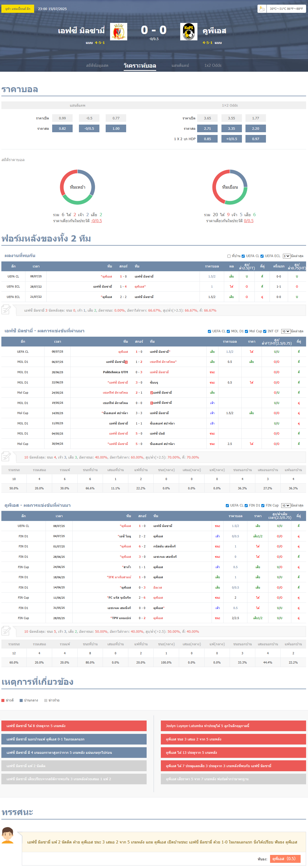Click news item คูพีเอส ได้ 13 ประตูจาก 5 เกมหลัง
The image size is (308, 868).
click(233, 752)
